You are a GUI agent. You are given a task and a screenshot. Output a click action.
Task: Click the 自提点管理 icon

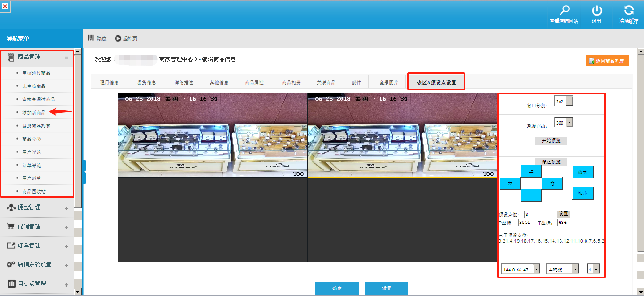click(10, 284)
